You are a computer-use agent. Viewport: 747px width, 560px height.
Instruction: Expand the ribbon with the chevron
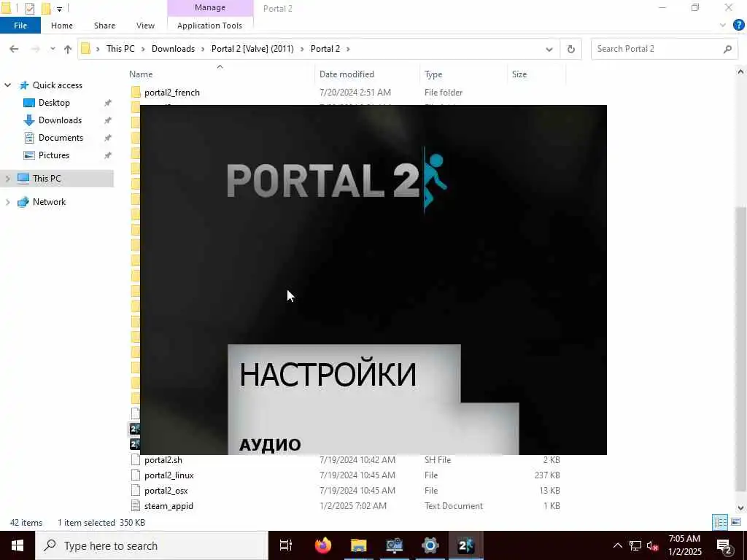pyautogui.click(x=722, y=26)
